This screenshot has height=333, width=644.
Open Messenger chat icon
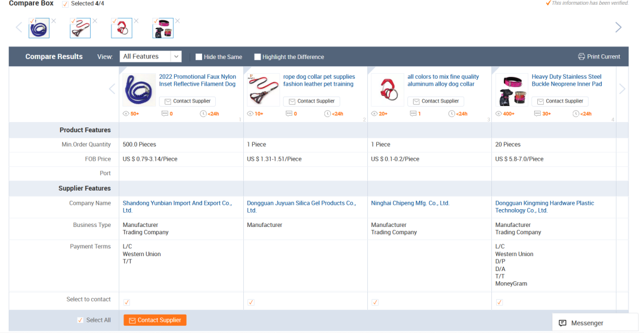[563, 323]
